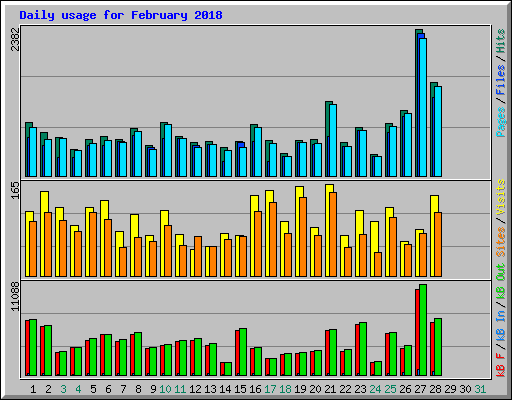Viewport: 512px width, 400px height.
Task: Click day 21 on the x-axis
Action: [x=330, y=389]
